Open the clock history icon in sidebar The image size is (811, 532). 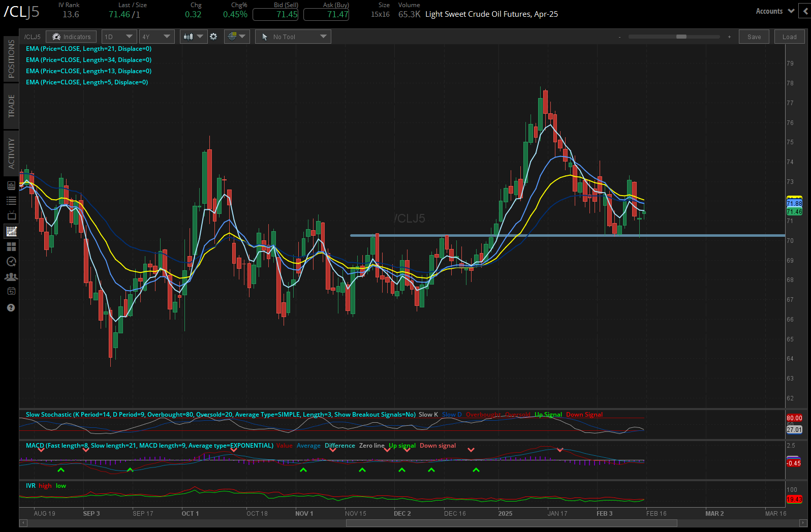(11, 262)
